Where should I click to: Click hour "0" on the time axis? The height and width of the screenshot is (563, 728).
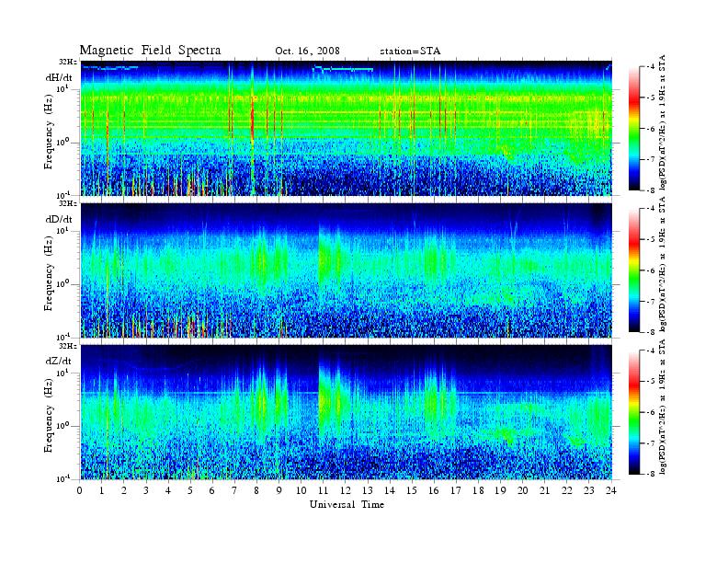pyautogui.click(x=80, y=490)
